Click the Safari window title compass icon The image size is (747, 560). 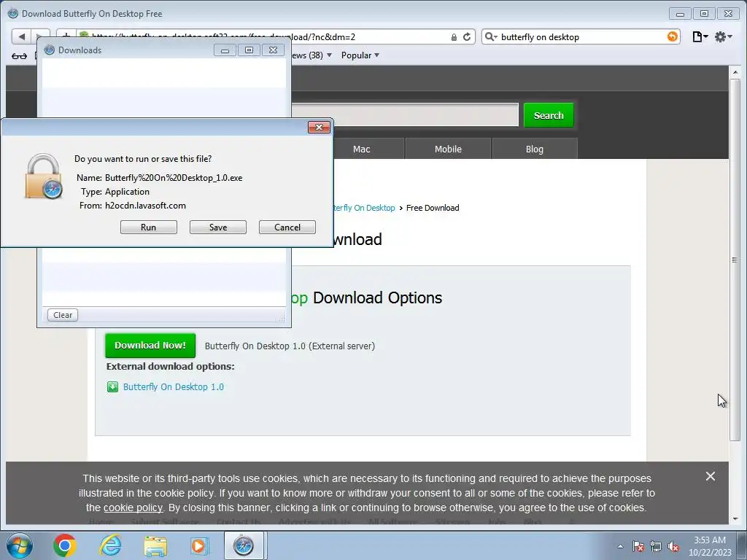coord(13,13)
